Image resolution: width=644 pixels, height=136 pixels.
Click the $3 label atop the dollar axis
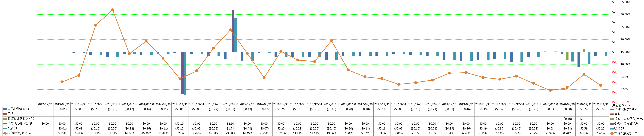point(614,2)
